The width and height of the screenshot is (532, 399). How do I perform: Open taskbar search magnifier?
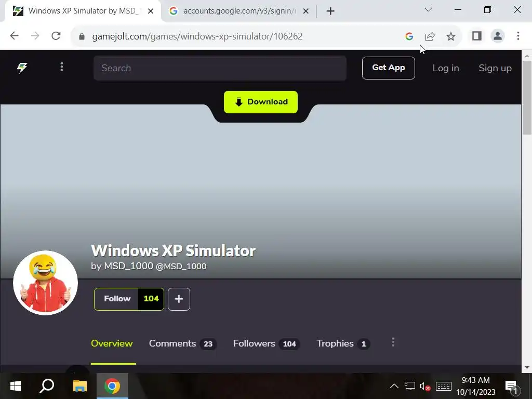47,386
